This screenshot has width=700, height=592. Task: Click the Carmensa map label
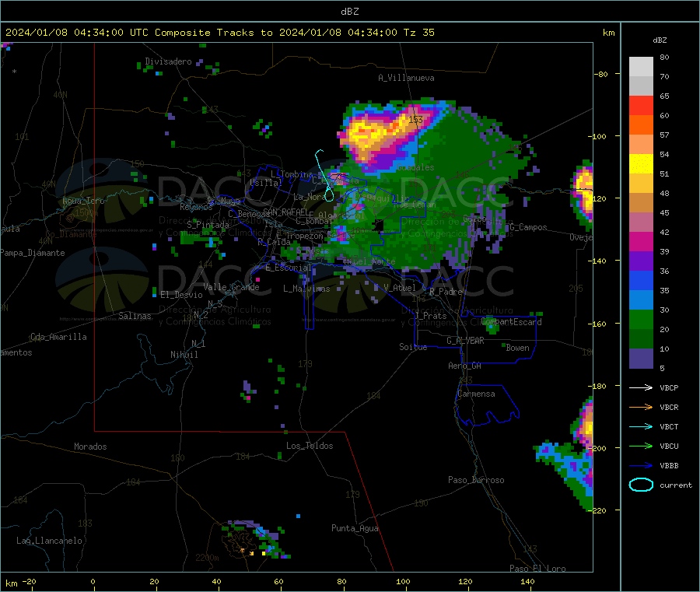476,394
